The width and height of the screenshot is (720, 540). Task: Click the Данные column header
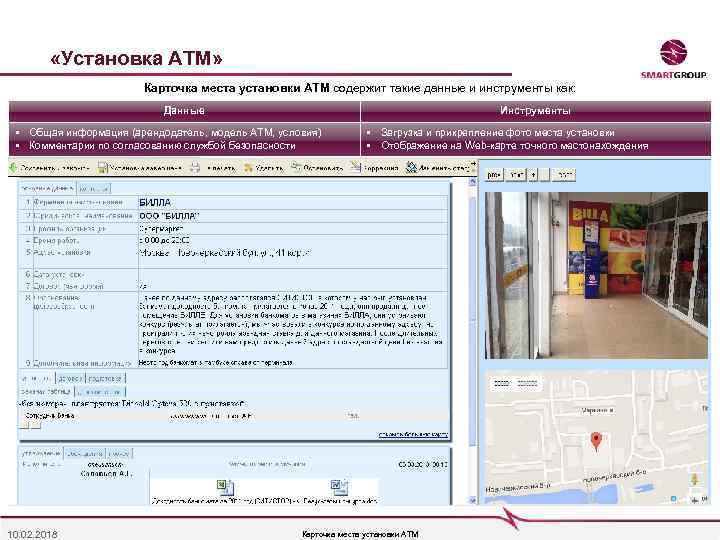184,111
